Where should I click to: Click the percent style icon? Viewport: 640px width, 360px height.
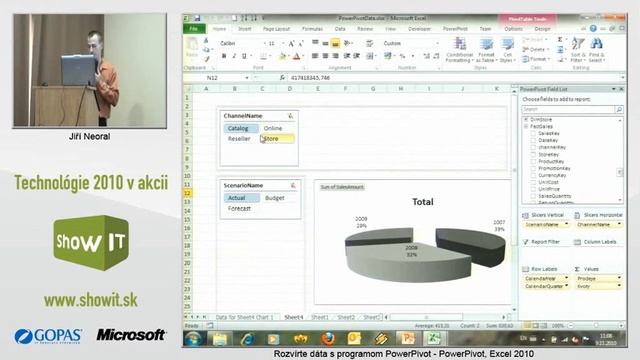click(402, 56)
